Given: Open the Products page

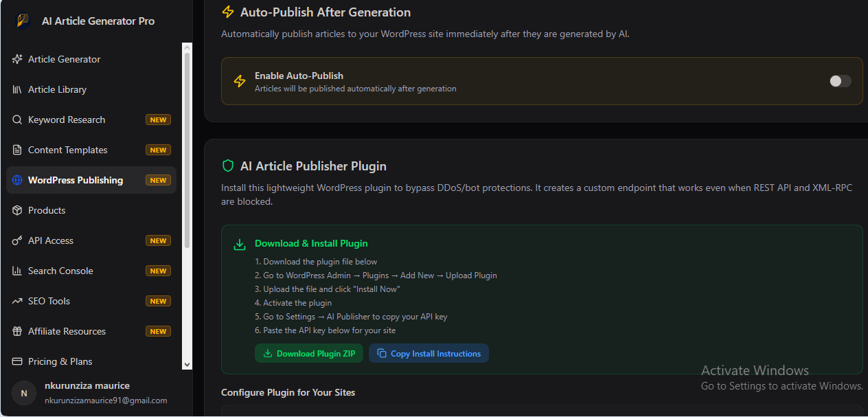Looking at the screenshot, I should 91,210.
